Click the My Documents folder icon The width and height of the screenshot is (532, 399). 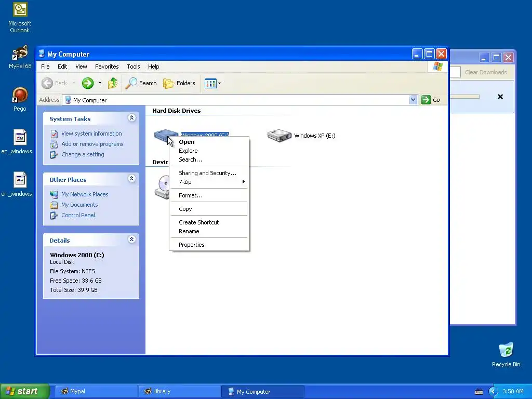(x=54, y=205)
